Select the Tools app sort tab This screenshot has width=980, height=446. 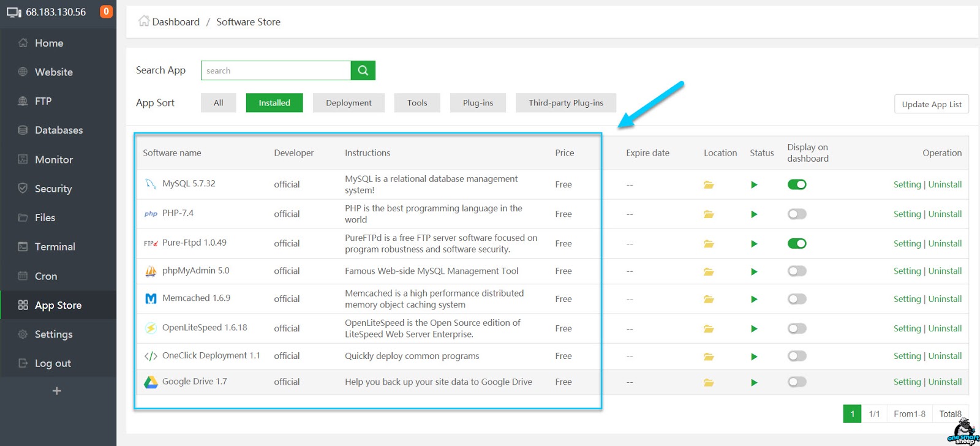pos(417,103)
